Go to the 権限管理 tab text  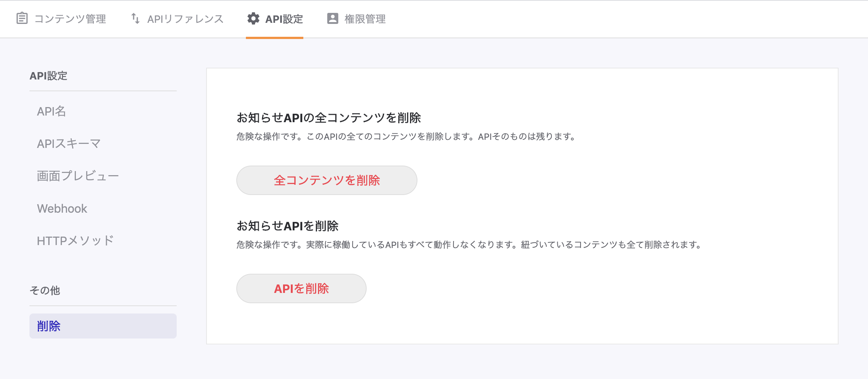pyautogui.click(x=365, y=19)
